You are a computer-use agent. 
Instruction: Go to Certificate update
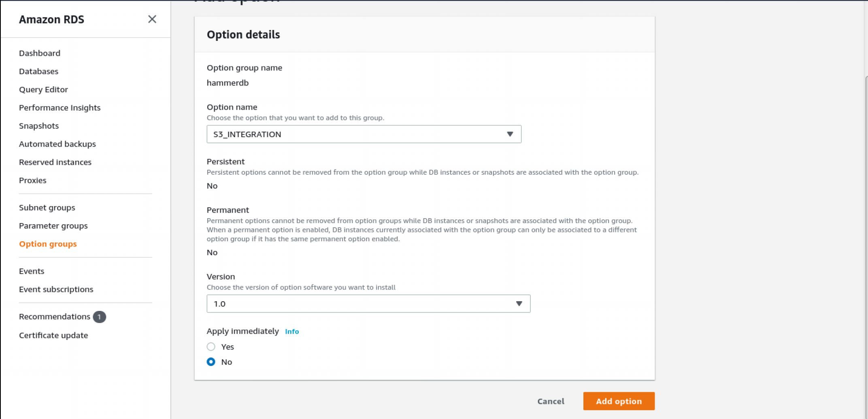(53, 335)
